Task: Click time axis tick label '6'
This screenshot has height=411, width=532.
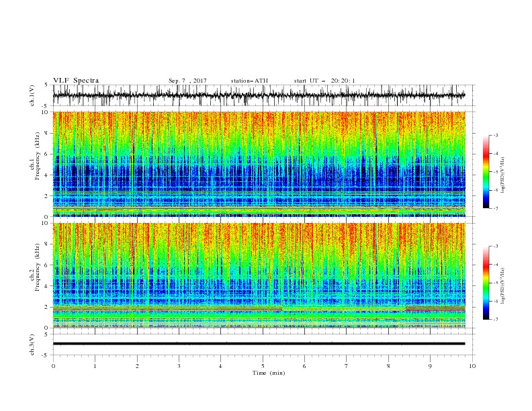Action: click(x=304, y=366)
